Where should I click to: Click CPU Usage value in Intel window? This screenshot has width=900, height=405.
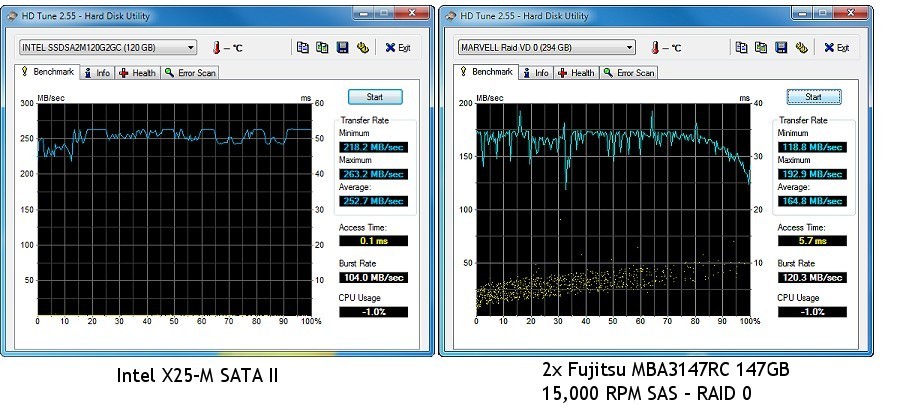[x=373, y=312]
